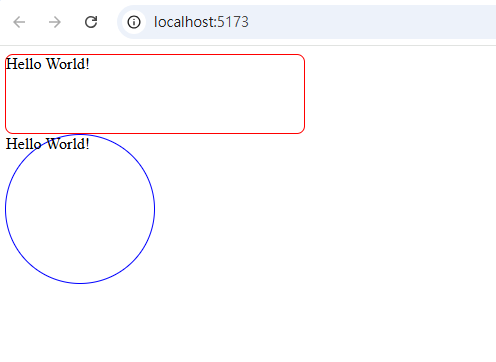This screenshot has width=496, height=362.
Task: Click the "Hello World!" text inside the red box
Action: [x=48, y=64]
